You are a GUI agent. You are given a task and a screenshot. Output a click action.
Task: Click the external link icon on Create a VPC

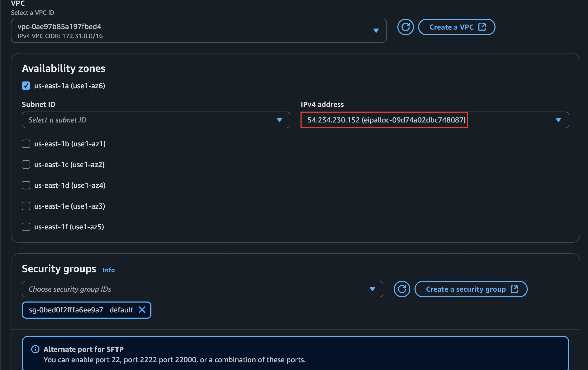point(482,27)
